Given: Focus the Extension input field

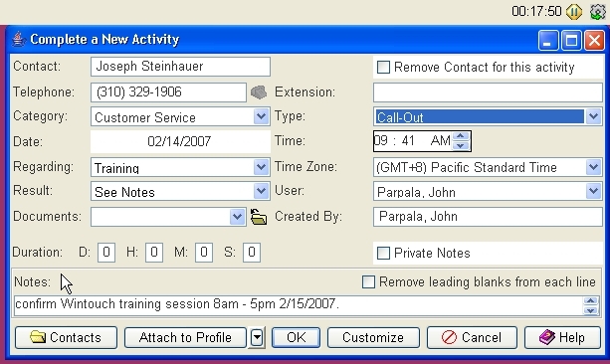Looking at the screenshot, I should [488, 92].
